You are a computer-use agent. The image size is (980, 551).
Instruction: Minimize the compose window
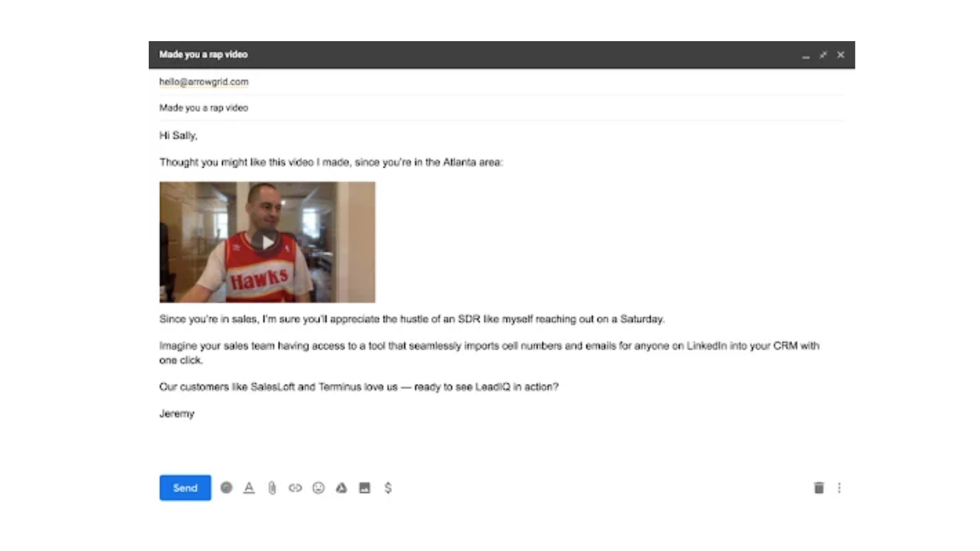click(x=806, y=55)
